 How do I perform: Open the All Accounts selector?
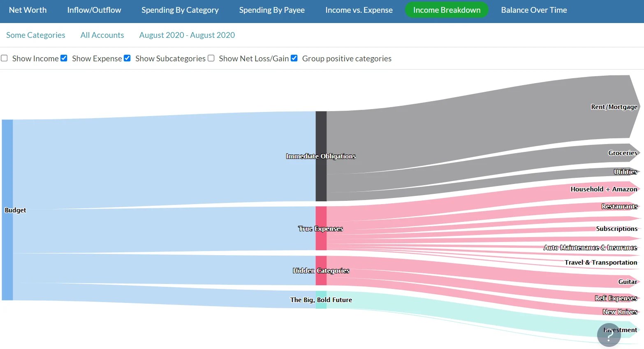click(x=102, y=35)
